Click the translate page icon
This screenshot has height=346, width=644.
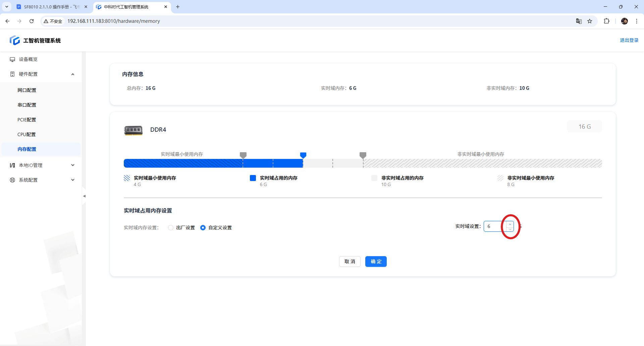(x=579, y=21)
